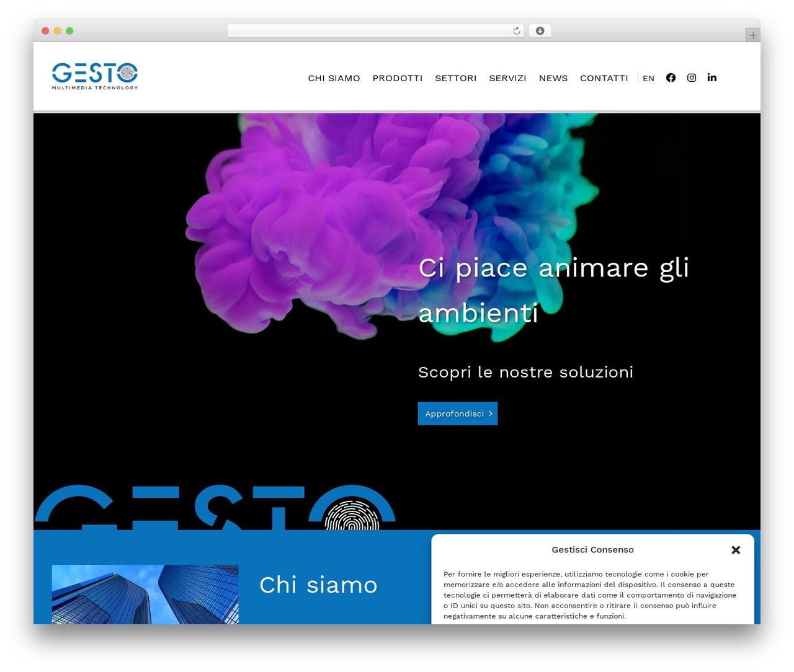The image size is (794, 672).
Task: Click the 'Chi siamo' section heading
Action: pyautogui.click(x=319, y=585)
